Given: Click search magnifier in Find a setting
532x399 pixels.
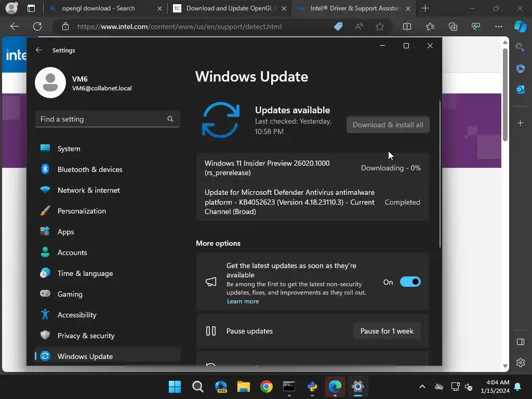Looking at the screenshot, I should (x=170, y=119).
